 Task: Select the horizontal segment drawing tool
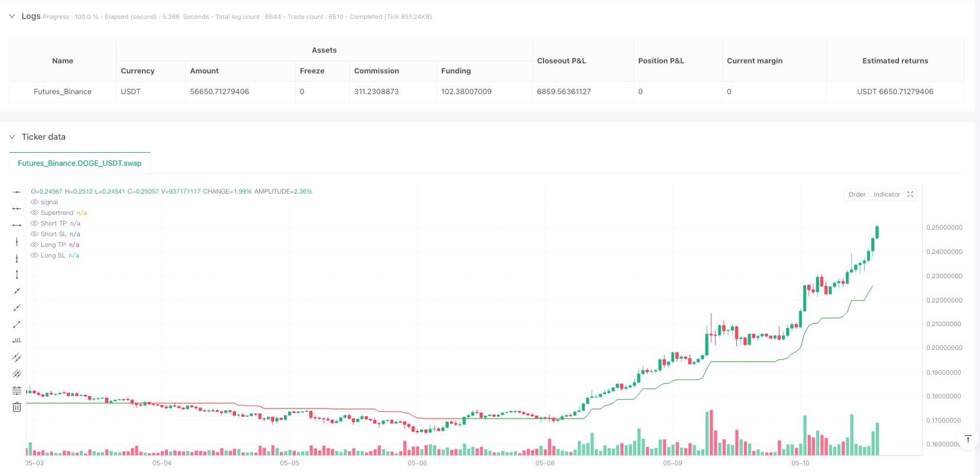coord(17,225)
